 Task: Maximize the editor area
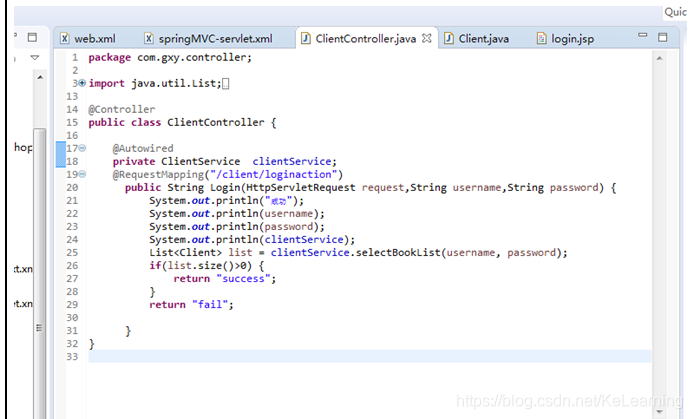[x=662, y=37]
